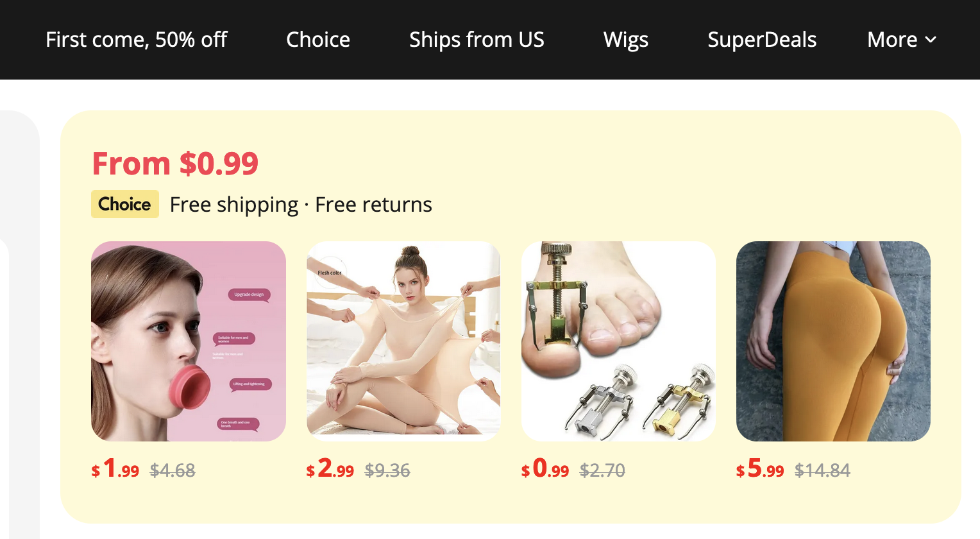This screenshot has width=980, height=539.
Task: Go to the Choice navigation tab
Action: 318,40
